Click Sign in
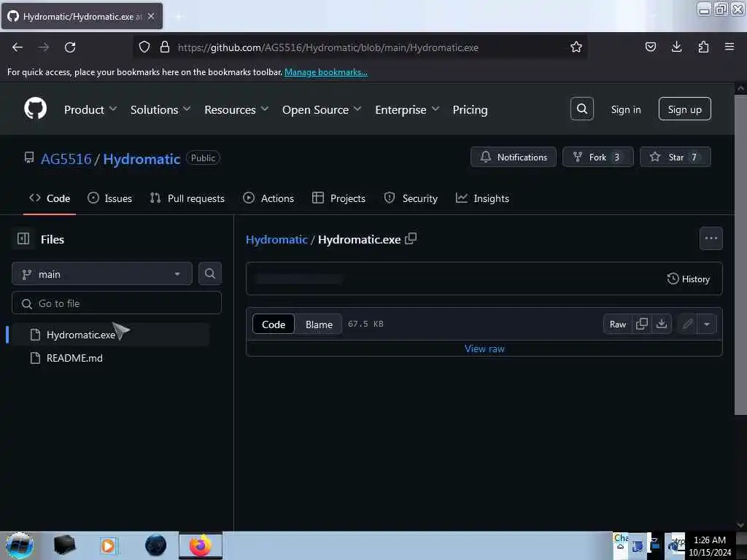 pyautogui.click(x=625, y=109)
